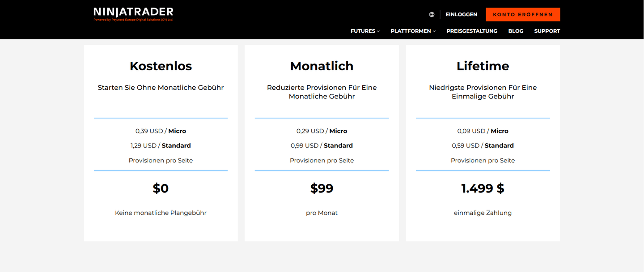Click 'Keine monatliche Plangebühr' text

point(161,213)
